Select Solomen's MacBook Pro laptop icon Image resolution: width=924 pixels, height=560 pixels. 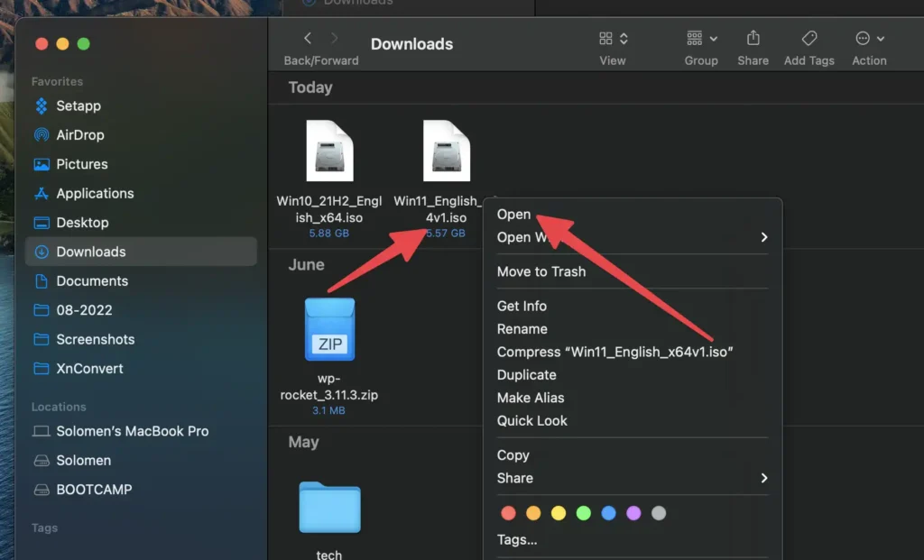coord(42,431)
